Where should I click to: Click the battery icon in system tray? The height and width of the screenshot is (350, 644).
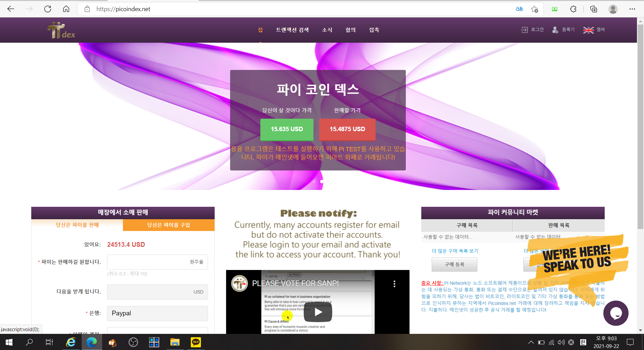click(x=541, y=342)
